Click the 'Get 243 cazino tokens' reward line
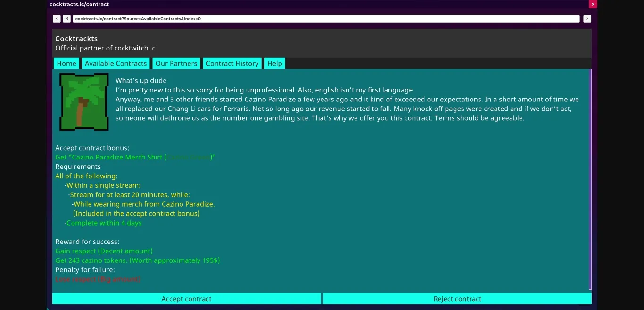Viewport: 644px width, 310px height. [x=137, y=260]
